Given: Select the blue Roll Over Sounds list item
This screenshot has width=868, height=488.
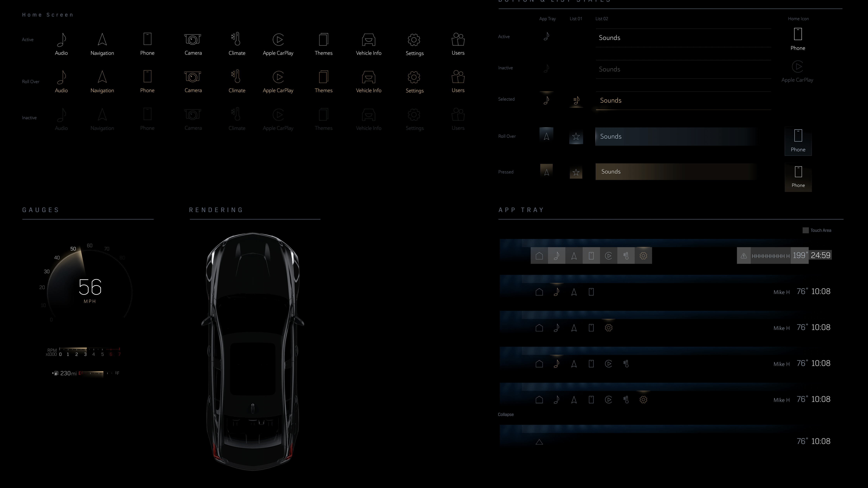Looking at the screenshot, I should pos(674,136).
